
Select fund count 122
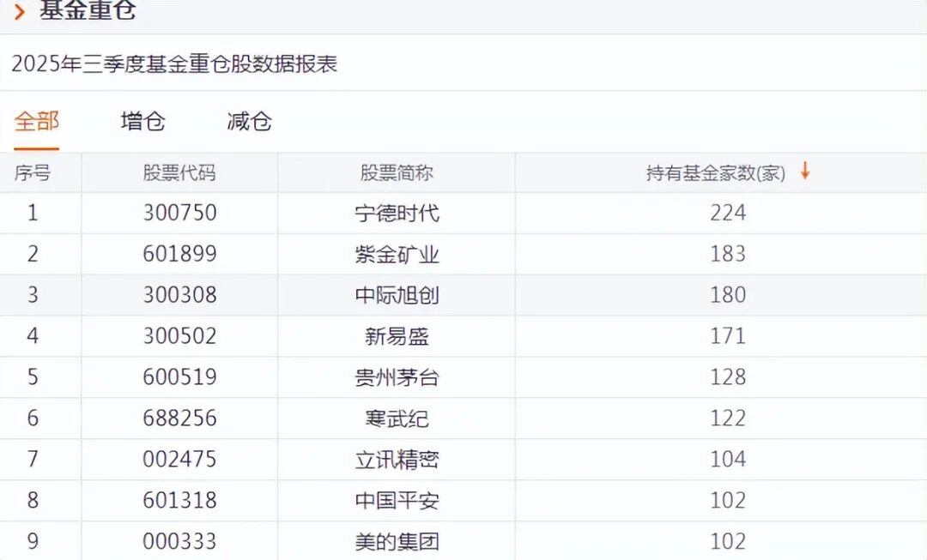[728, 418]
